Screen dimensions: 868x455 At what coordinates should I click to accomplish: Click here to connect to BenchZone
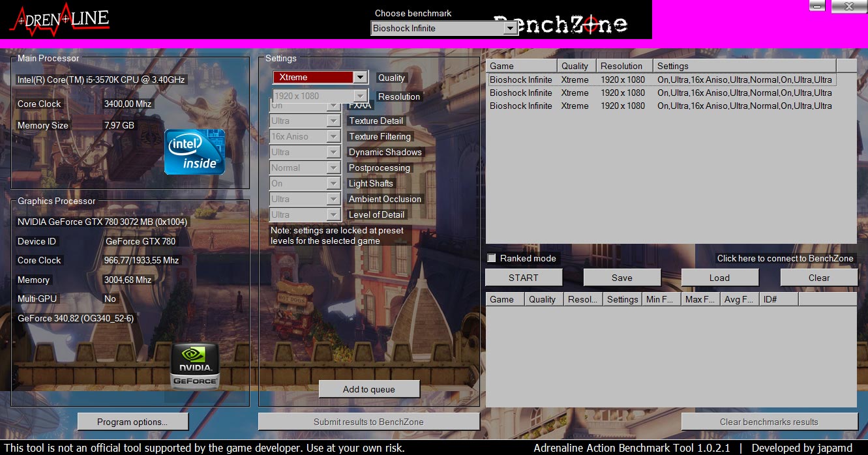click(785, 258)
